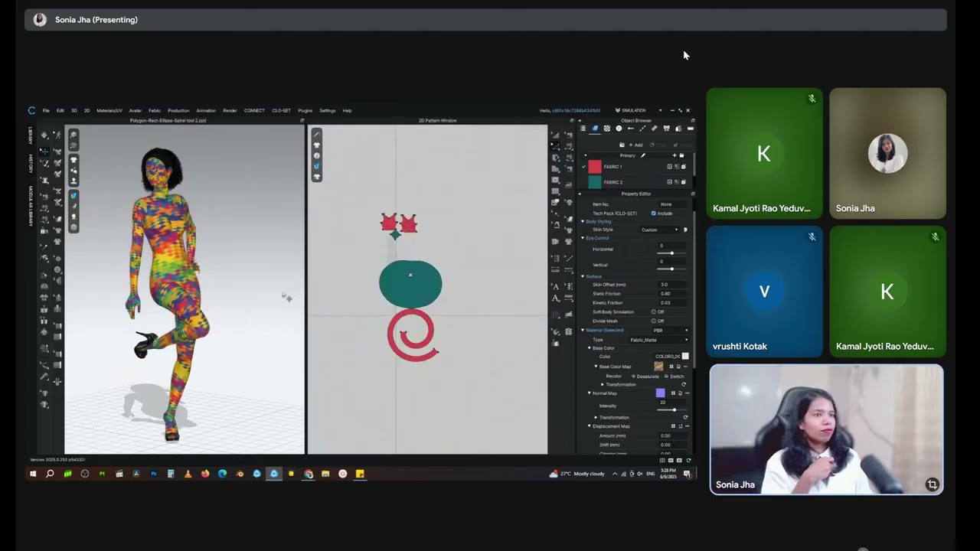The image size is (980, 551).
Task: Click the plus icon beside Primary
Action: (x=675, y=155)
